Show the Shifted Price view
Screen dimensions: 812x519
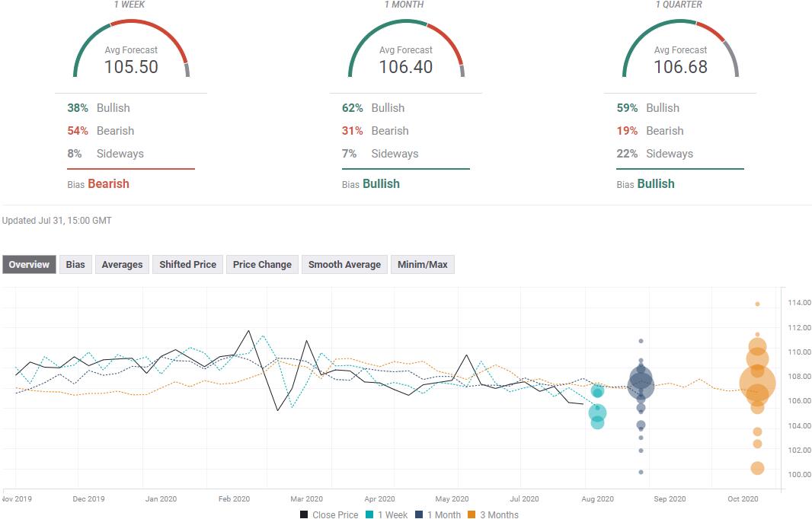tap(187, 264)
